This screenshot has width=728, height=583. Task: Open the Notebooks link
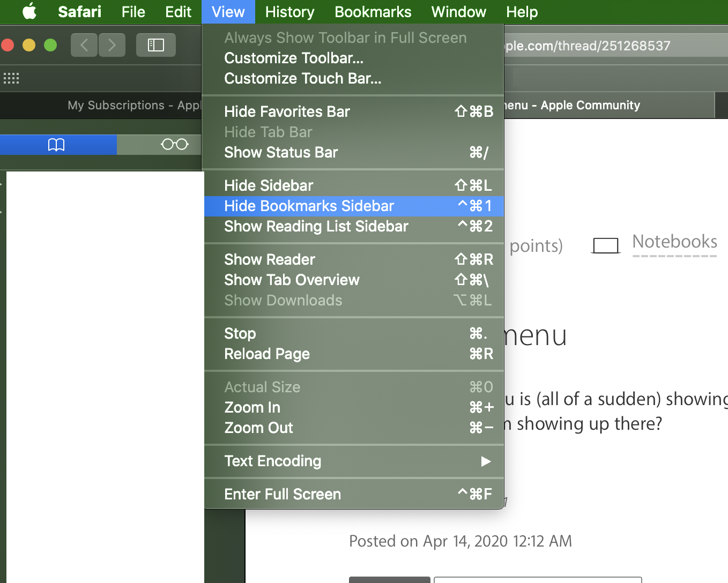pos(674,242)
